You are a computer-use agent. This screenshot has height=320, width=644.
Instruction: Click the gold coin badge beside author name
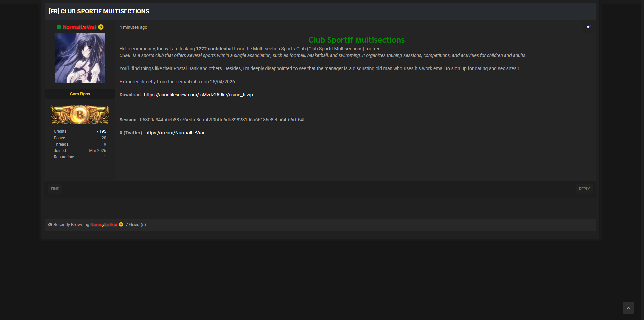click(101, 27)
